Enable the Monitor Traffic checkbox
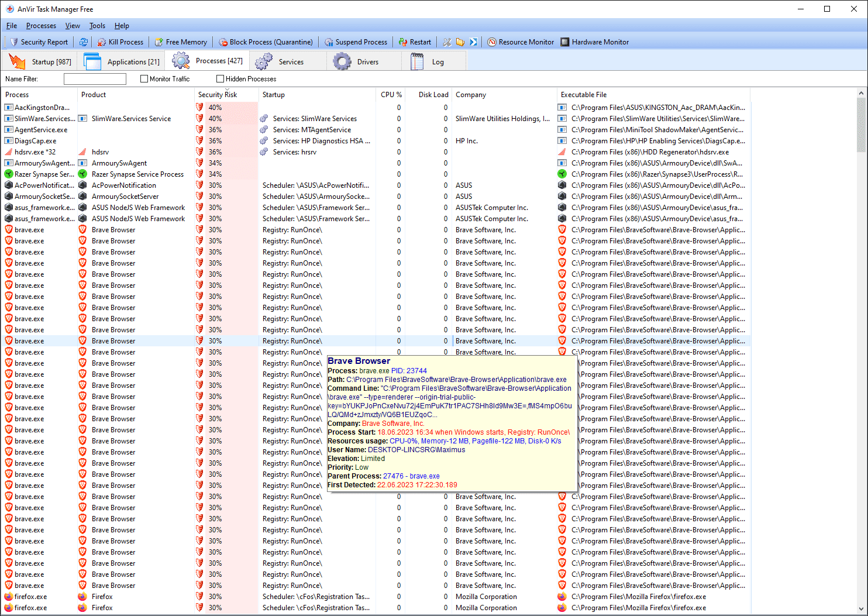Viewport: 868px width, 616px height. click(x=144, y=79)
